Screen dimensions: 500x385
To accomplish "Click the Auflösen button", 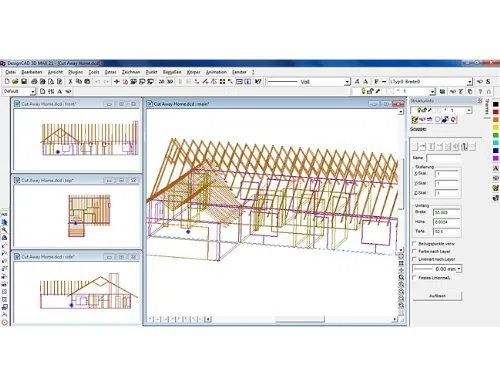I will [x=437, y=296].
